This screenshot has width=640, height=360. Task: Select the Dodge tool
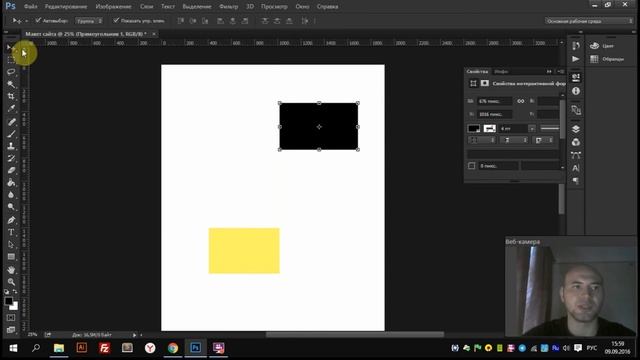click(x=11, y=207)
